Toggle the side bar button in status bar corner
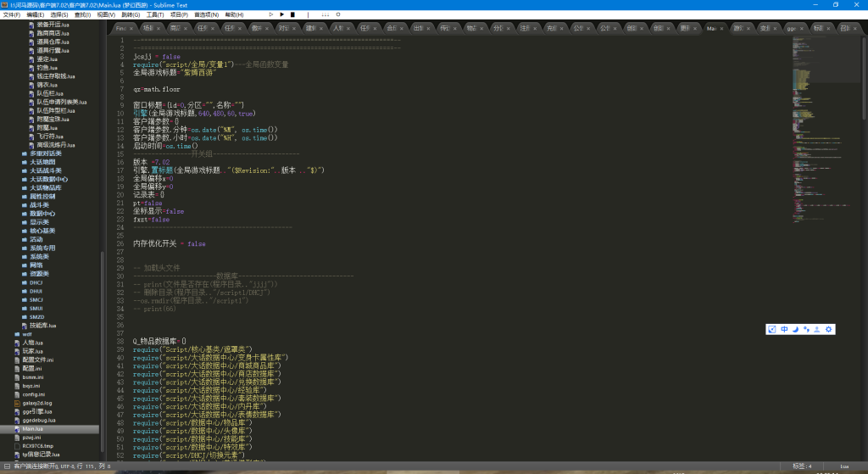 pos(7,466)
